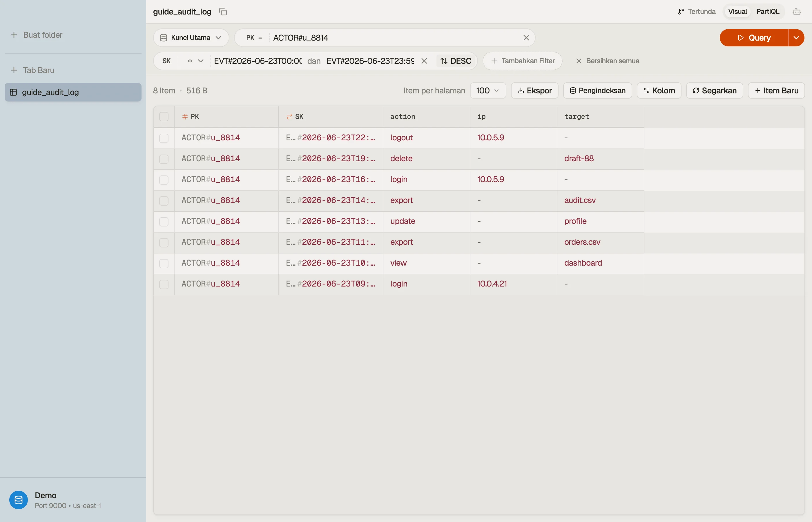This screenshot has width=812, height=522.
Task: Check the 2026-06-23T09 login row checkbox
Action: 164,284
